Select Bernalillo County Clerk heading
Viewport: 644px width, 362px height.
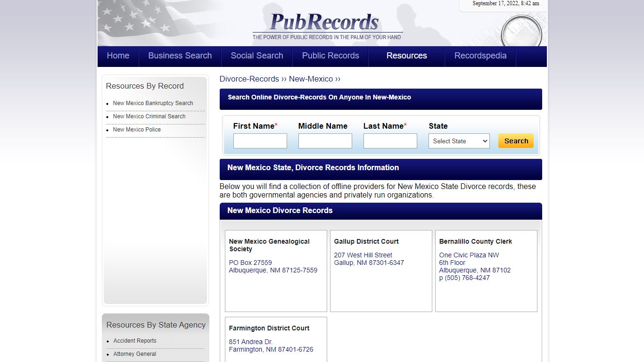(476, 241)
